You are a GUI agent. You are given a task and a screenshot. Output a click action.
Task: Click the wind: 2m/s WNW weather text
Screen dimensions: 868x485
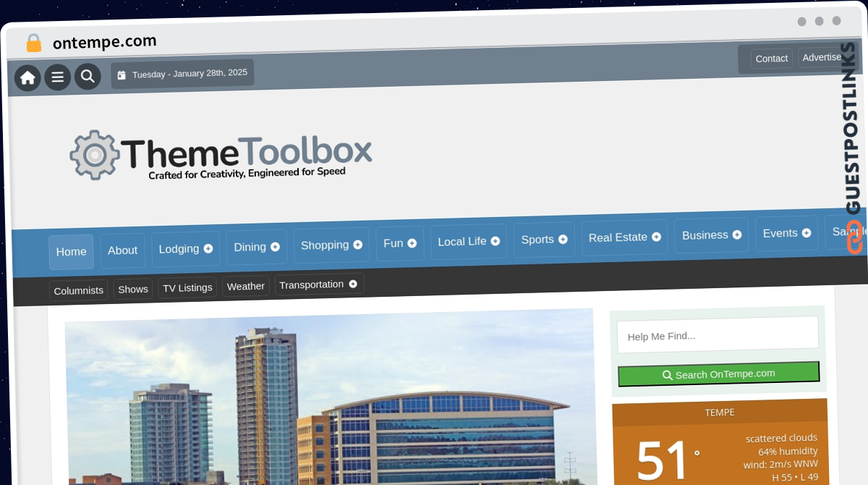tap(780, 464)
